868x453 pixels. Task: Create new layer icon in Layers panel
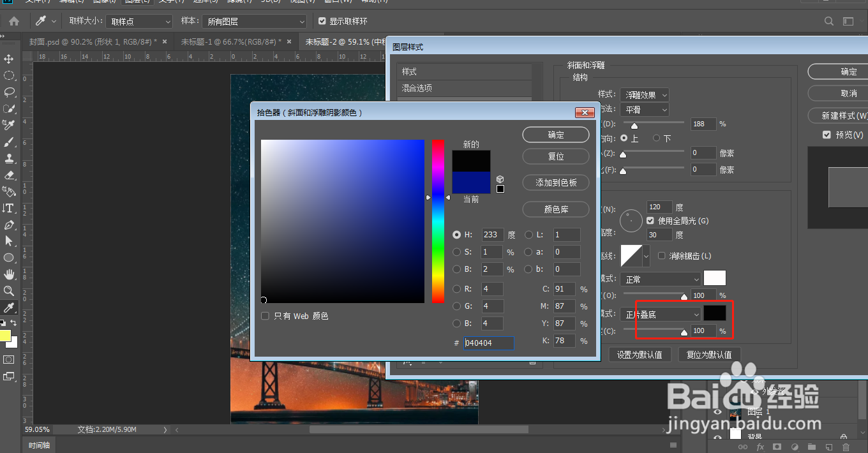point(828,447)
